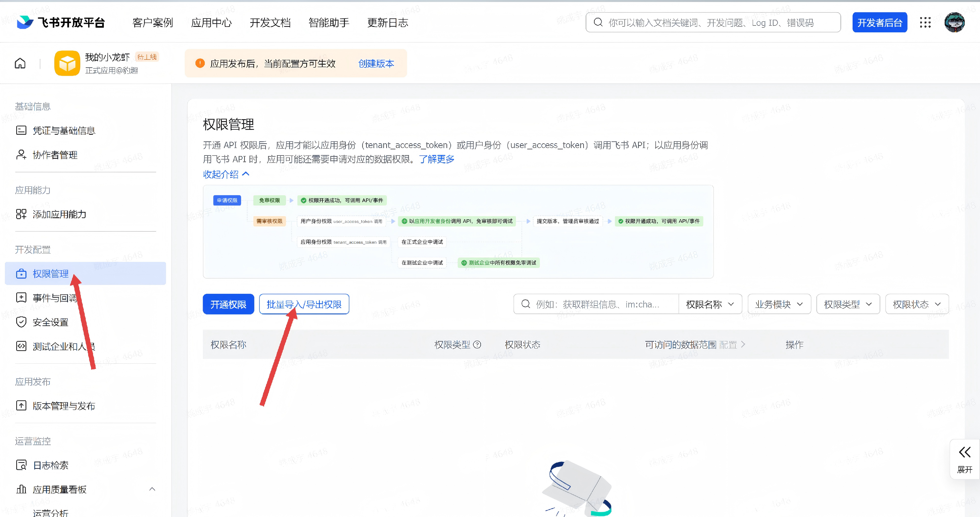The image size is (980, 517).
Task: Click the permission flow diagram image
Action: tap(458, 232)
